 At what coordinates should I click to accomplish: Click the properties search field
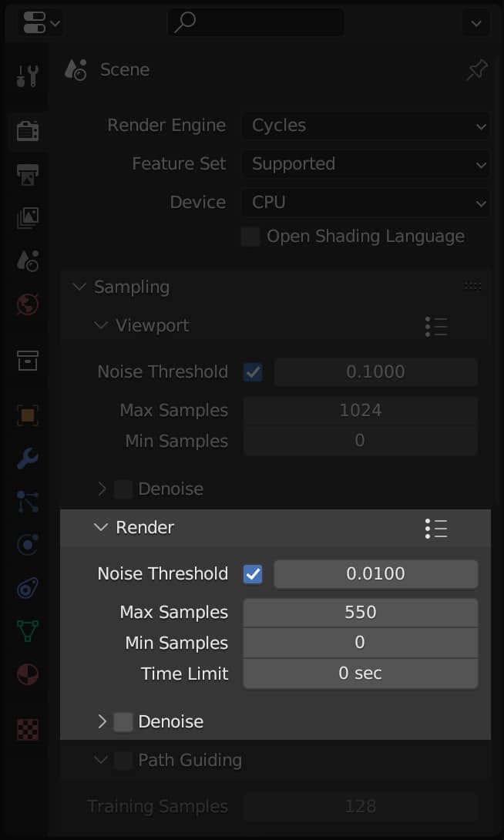256,23
